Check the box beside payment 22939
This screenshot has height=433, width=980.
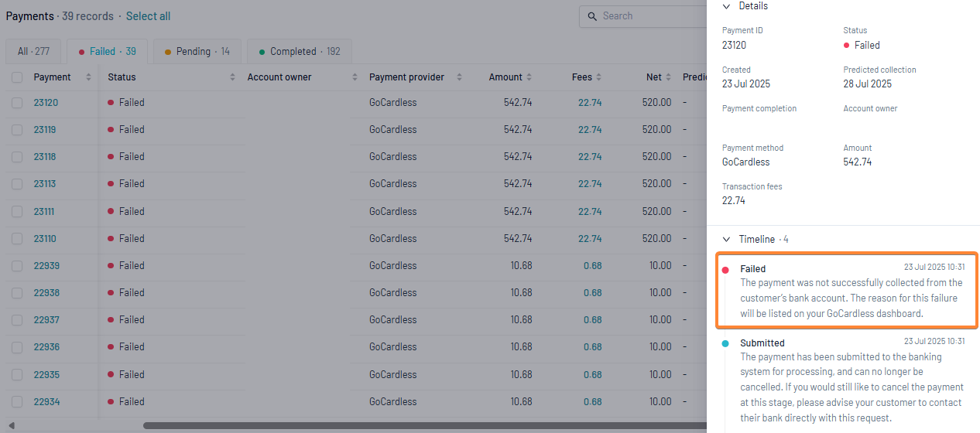pyautogui.click(x=17, y=266)
